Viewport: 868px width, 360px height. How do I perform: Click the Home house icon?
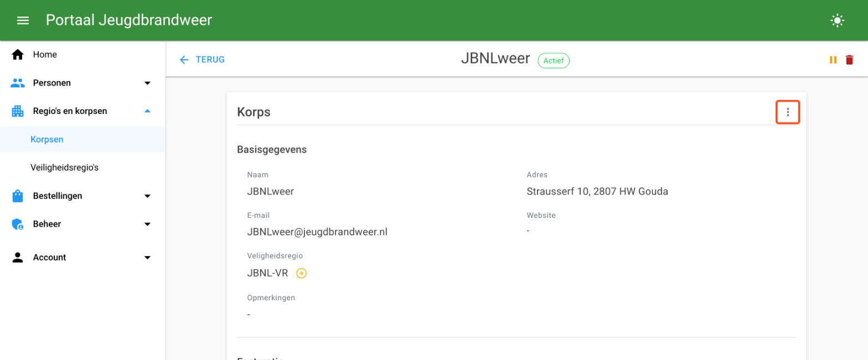click(18, 54)
